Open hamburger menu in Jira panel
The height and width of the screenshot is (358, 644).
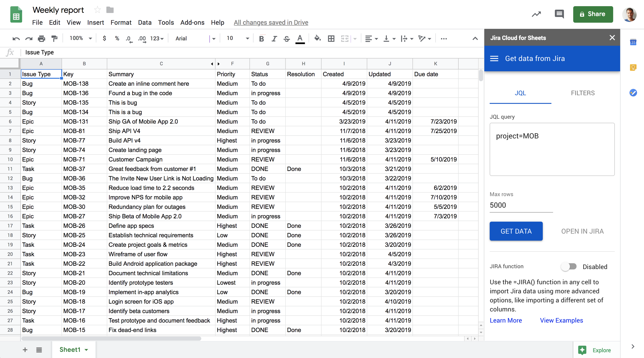(x=494, y=58)
